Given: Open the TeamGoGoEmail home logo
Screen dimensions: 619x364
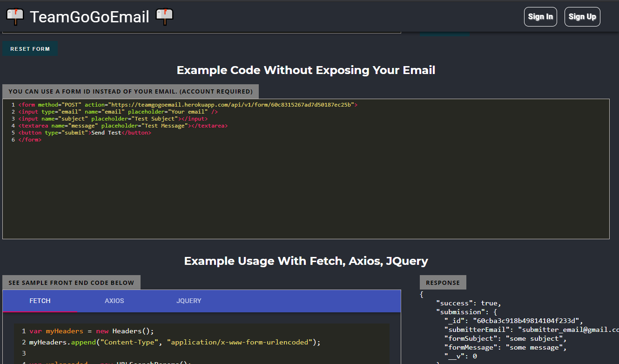Looking at the screenshot, I should pos(90,16).
